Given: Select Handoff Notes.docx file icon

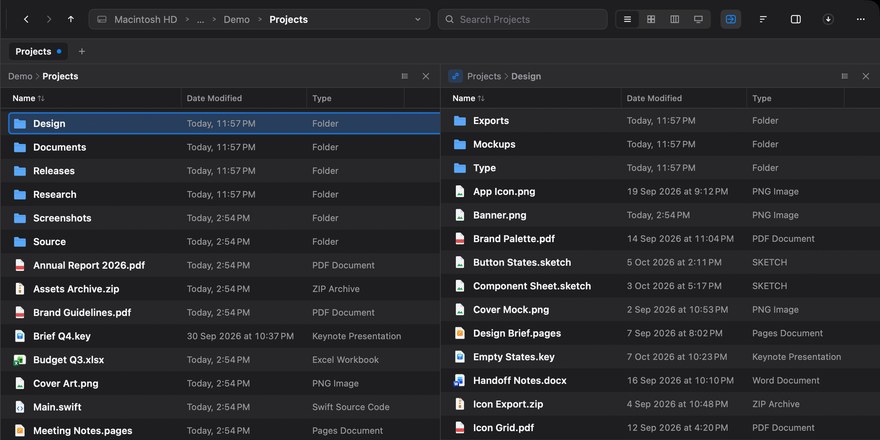Looking at the screenshot, I should tap(460, 381).
